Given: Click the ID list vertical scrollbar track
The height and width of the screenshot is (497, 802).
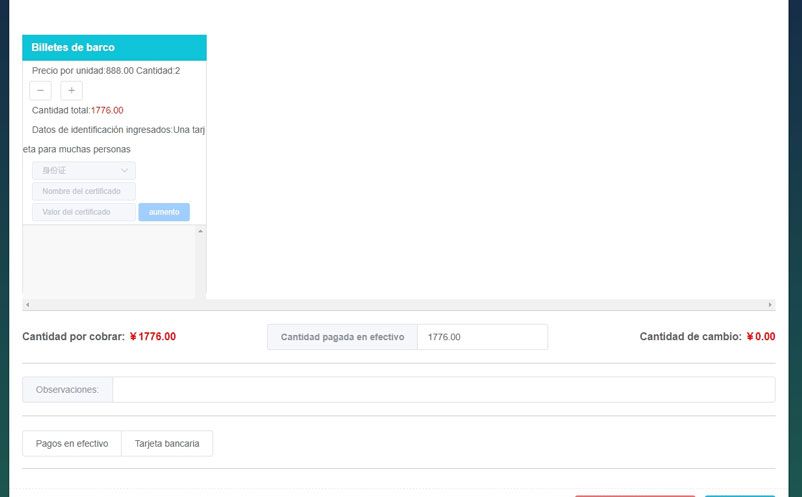Looking at the screenshot, I should [x=200, y=265].
